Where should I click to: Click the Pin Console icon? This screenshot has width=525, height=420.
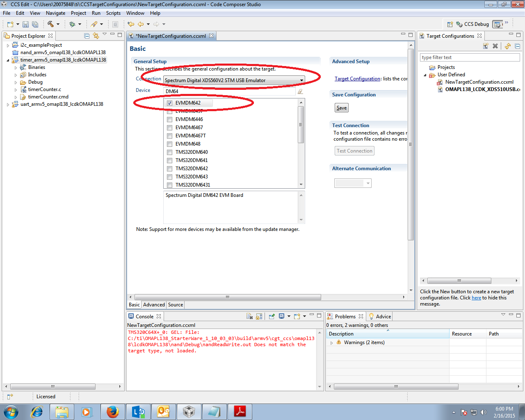tap(272, 316)
